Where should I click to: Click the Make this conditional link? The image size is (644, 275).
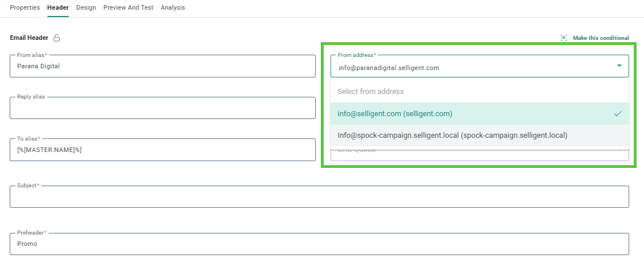[601, 38]
